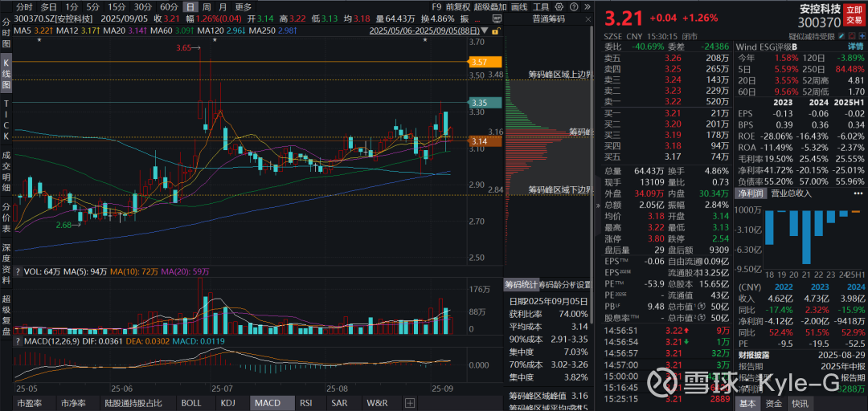Select the 3.14 brown price line tag
The image size is (868, 411).
pos(485,141)
